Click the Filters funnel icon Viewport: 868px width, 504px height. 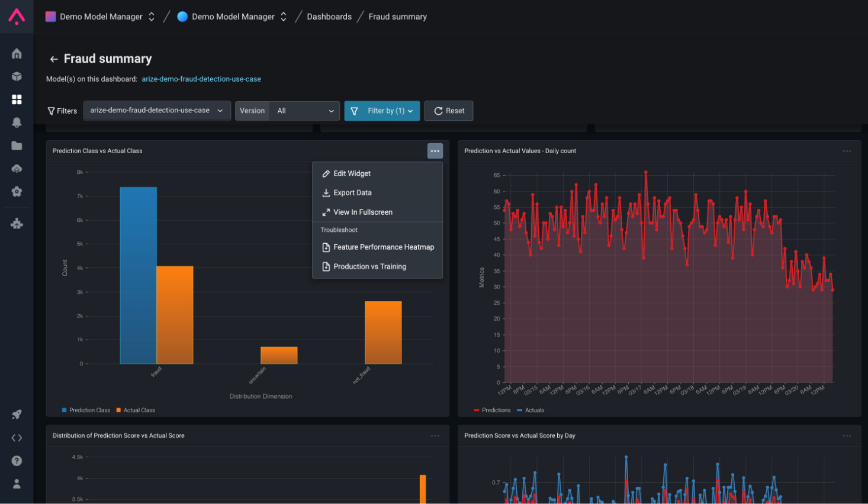tap(51, 111)
